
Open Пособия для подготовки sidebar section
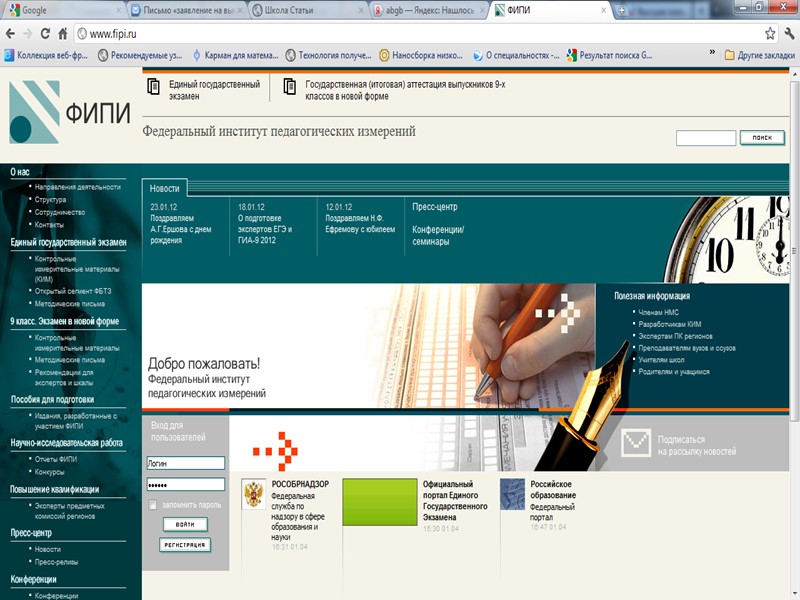(52, 399)
